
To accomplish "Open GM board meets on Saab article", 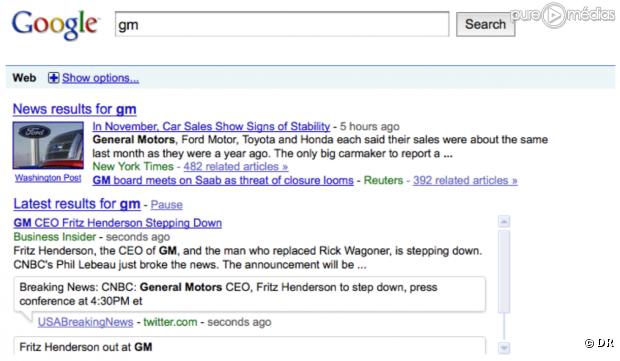I will click(223, 180).
